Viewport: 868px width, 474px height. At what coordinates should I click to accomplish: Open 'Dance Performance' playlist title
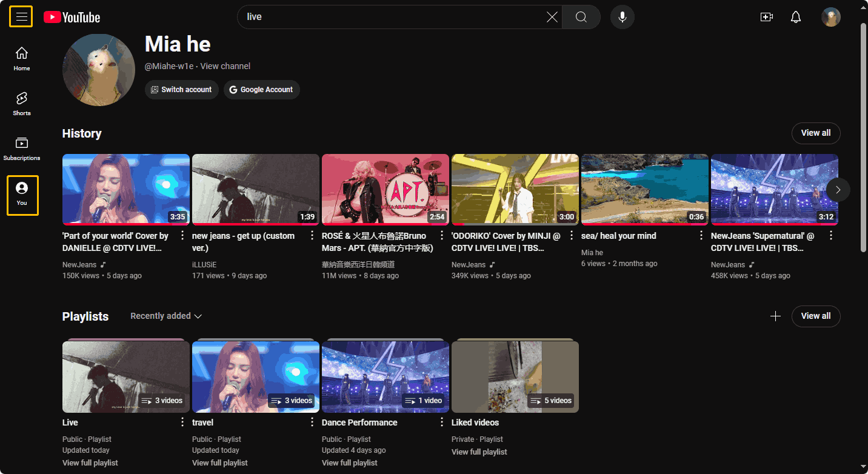tap(359, 422)
